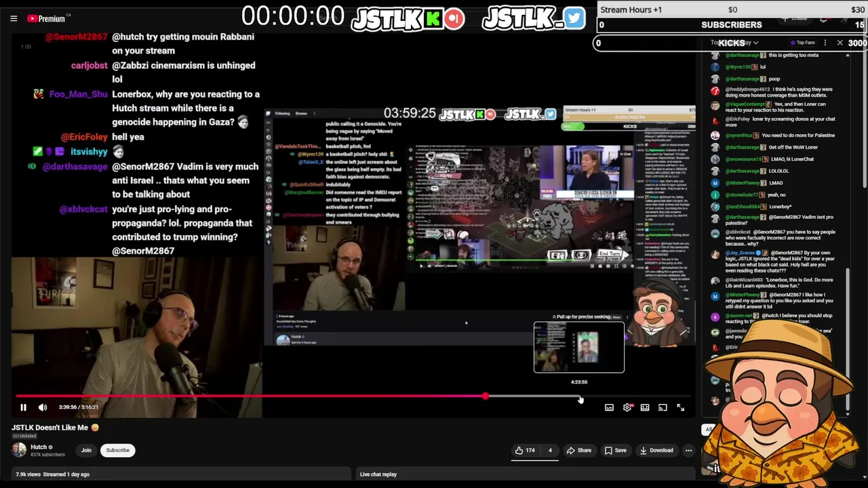Share the video
The height and width of the screenshot is (488, 868).
579,450
